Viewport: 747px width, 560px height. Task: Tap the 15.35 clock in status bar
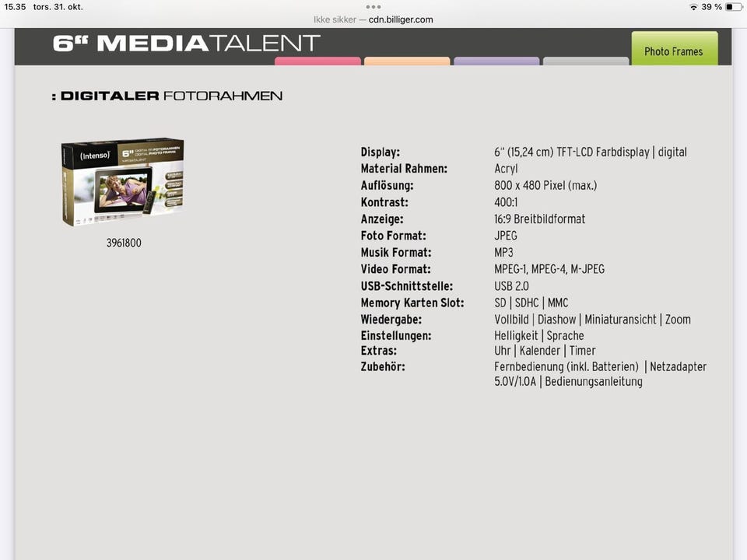click(15, 7)
